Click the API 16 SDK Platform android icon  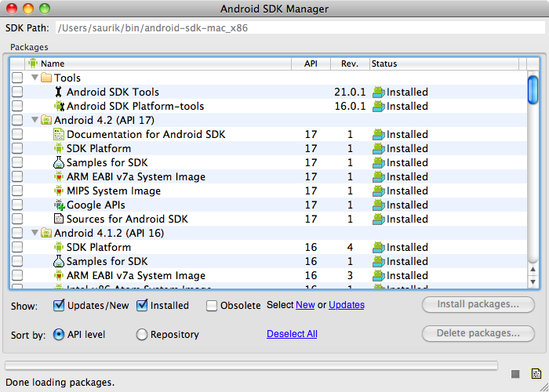pos(59,247)
